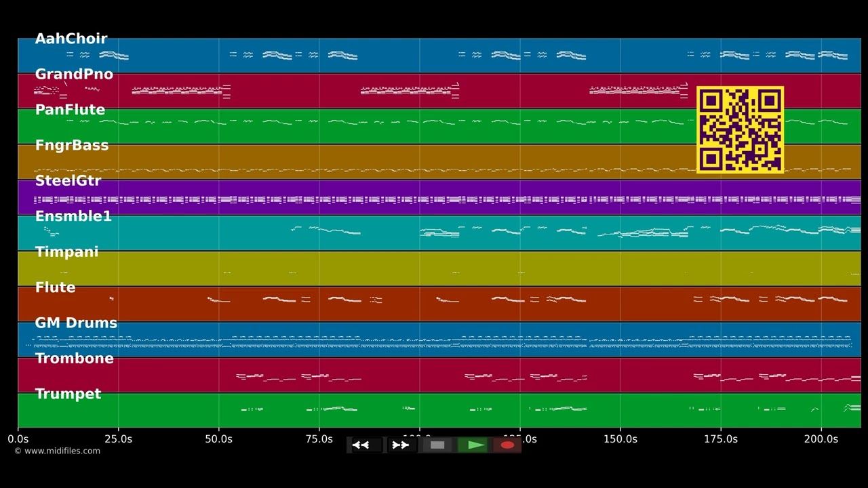Screen dimensions: 868x488
Task: Select the GrandPno track label
Action: [74, 75]
